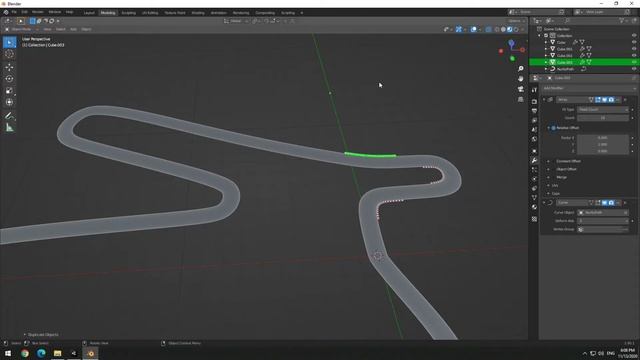Viewport: 640px width, 360px height.
Task: Click the Array Count value field
Action: click(603, 118)
